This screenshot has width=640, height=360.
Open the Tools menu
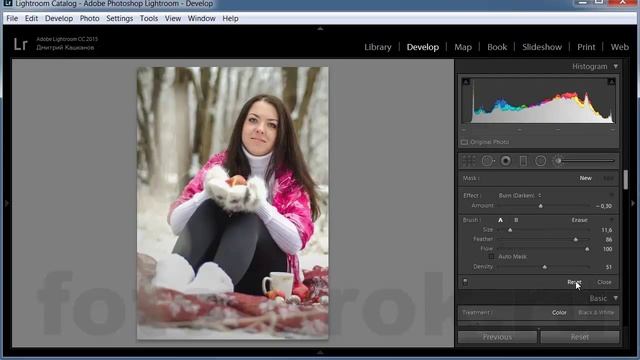pyautogui.click(x=149, y=18)
